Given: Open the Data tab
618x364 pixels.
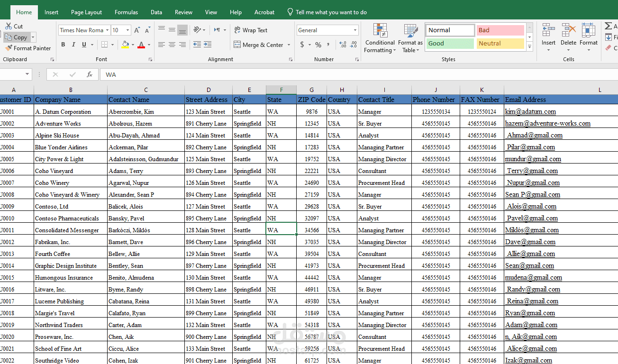Looking at the screenshot, I should coord(156,12).
